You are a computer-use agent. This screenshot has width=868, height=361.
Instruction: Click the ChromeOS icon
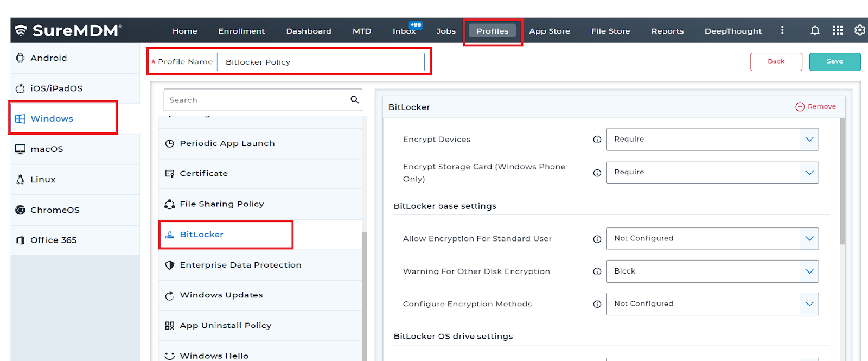[20, 210]
